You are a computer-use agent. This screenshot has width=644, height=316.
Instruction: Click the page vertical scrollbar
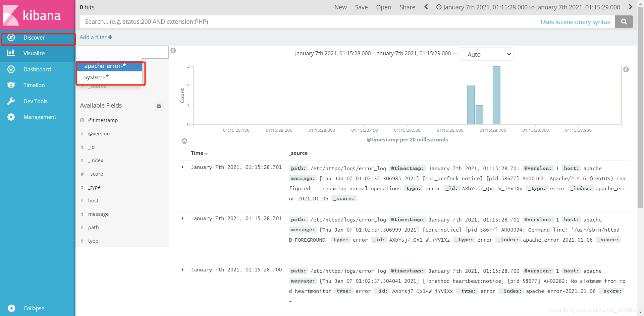pos(640,107)
